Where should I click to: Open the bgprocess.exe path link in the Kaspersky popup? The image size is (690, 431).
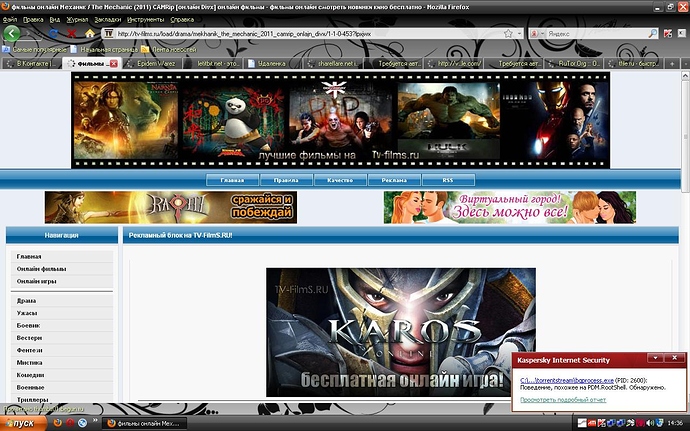pyautogui.click(x=567, y=380)
